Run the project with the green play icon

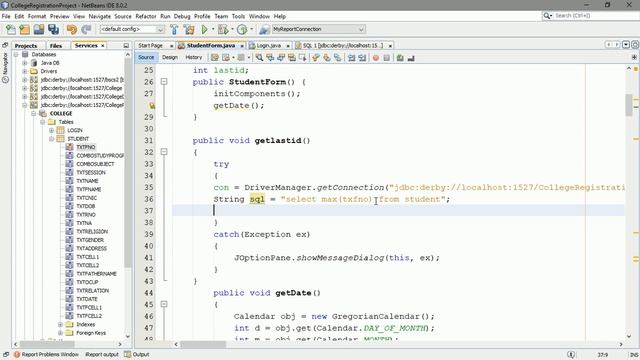pos(204,29)
